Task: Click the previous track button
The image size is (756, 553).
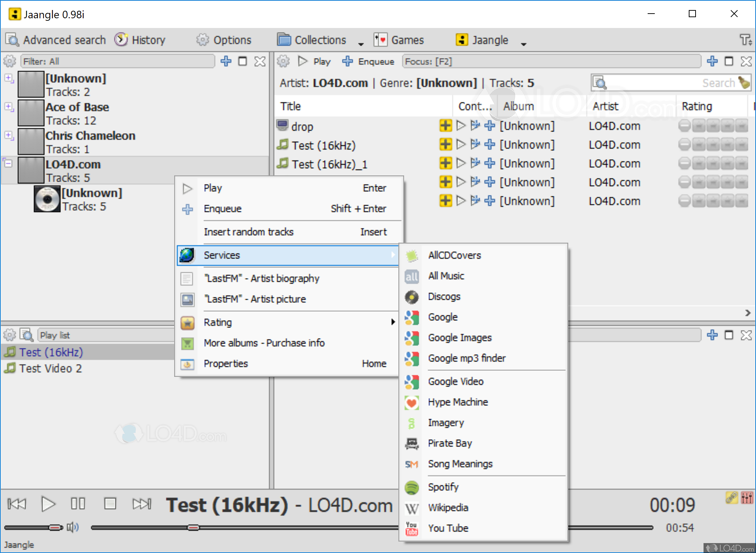Action: 16,504
